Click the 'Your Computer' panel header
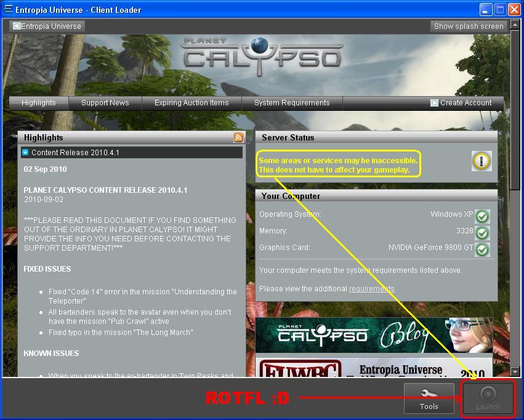Image resolution: width=524 pixels, height=420 pixels. click(x=376, y=196)
